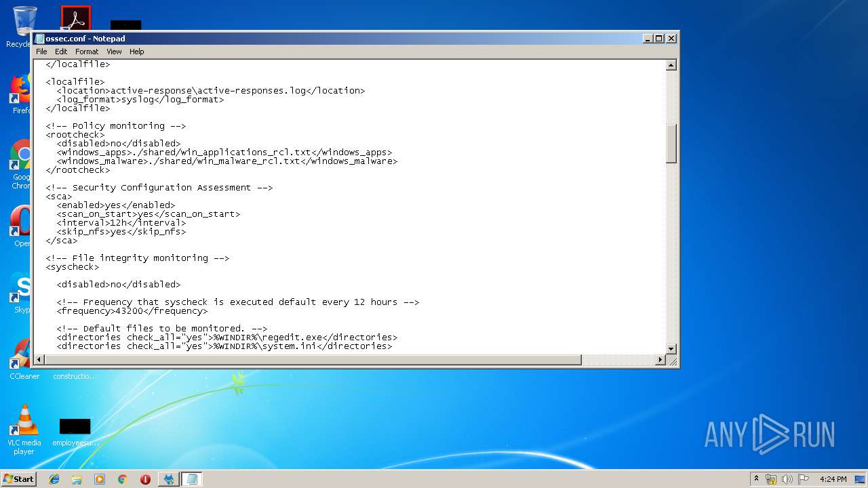
Task: Click the 'active-responses.log' location line
Action: point(211,91)
